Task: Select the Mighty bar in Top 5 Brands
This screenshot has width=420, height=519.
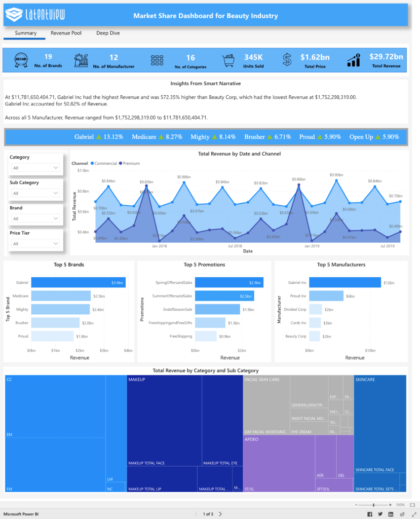Action: (x=61, y=310)
